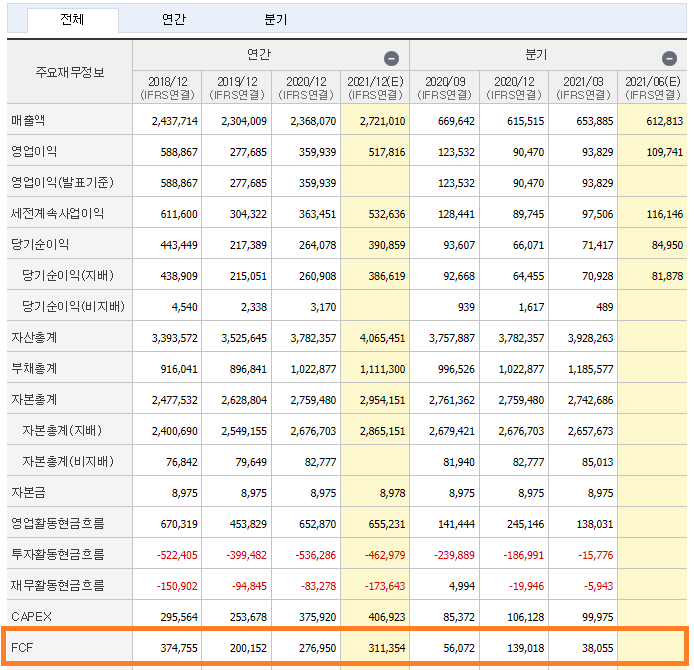
Task: Switch to the 연간 tab
Action: [x=174, y=19]
